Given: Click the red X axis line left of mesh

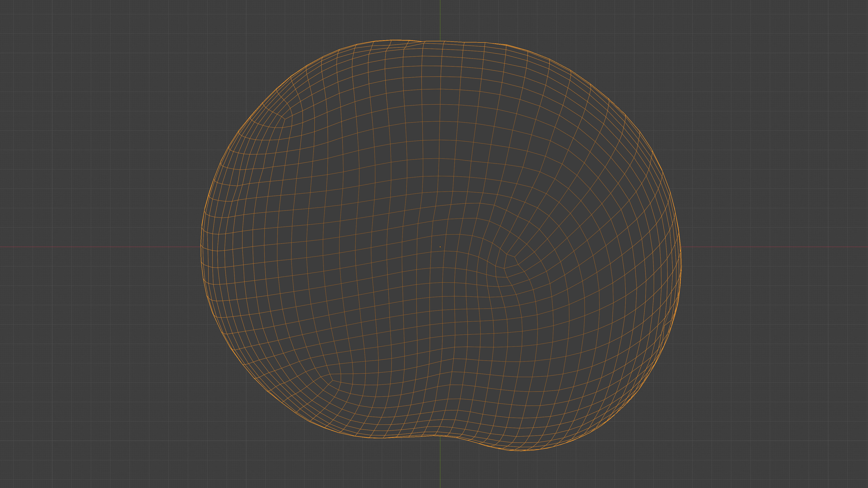Looking at the screenshot, I should tap(101, 247).
